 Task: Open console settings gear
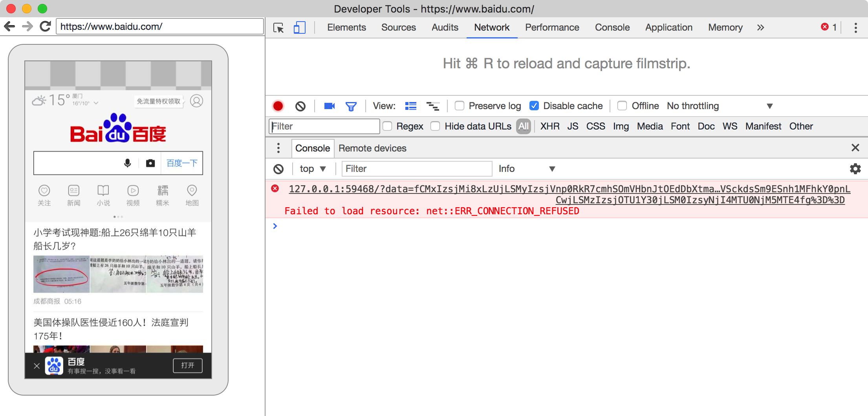tap(855, 169)
